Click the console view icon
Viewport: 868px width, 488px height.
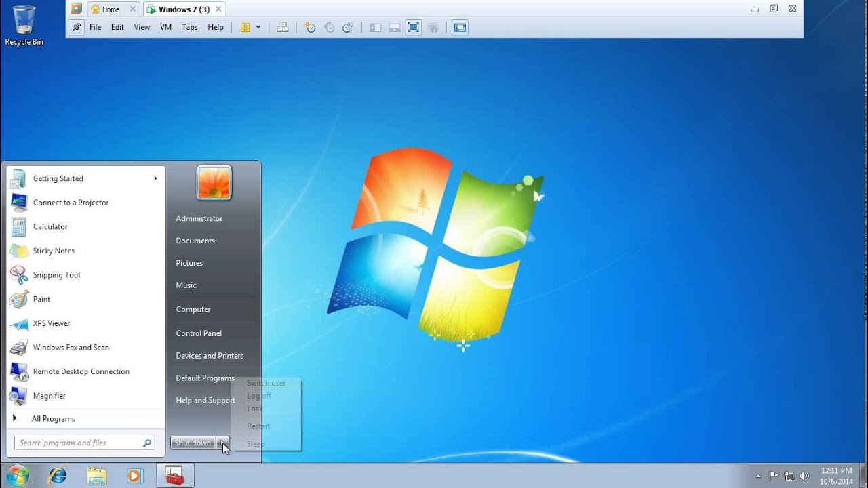(460, 27)
